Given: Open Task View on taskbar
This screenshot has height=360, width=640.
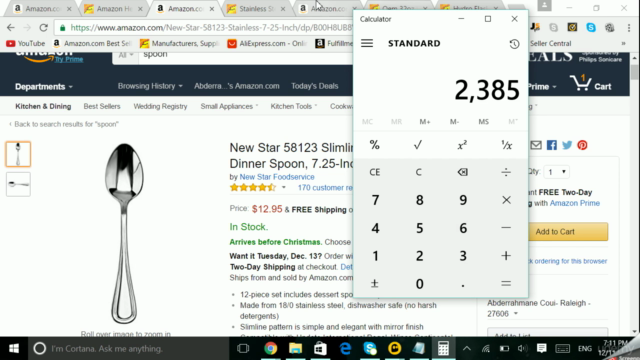Looking at the screenshot, I should pos(243,349).
